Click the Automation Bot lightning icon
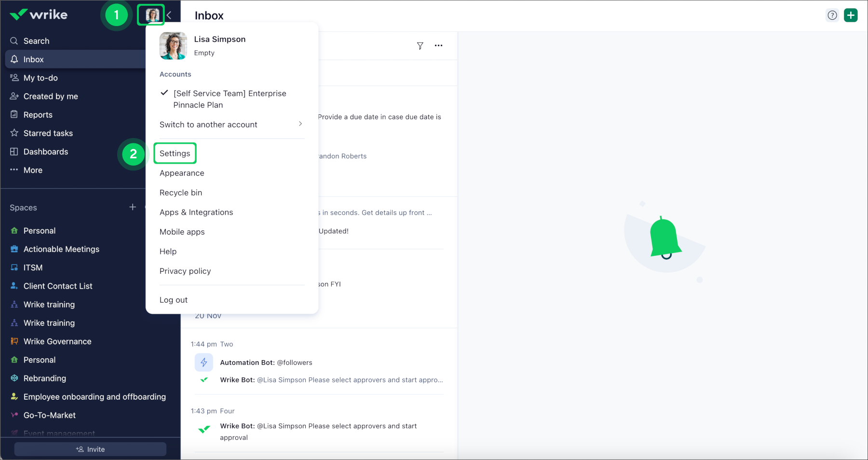 coord(203,362)
